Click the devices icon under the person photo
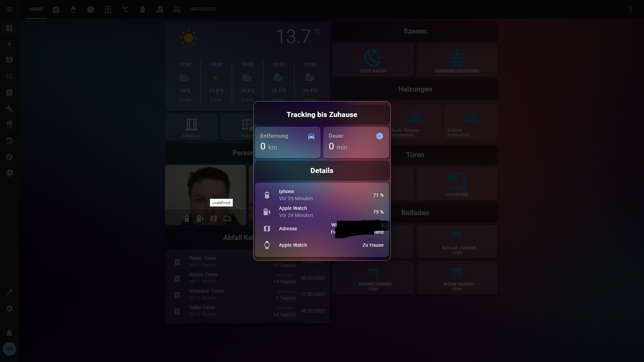The height and width of the screenshot is (362, 644). coord(227,219)
